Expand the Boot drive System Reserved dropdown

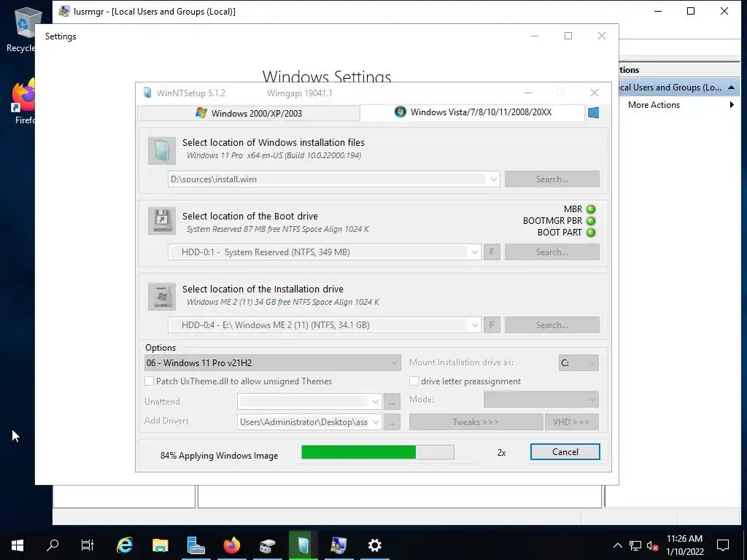pyautogui.click(x=474, y=252)
